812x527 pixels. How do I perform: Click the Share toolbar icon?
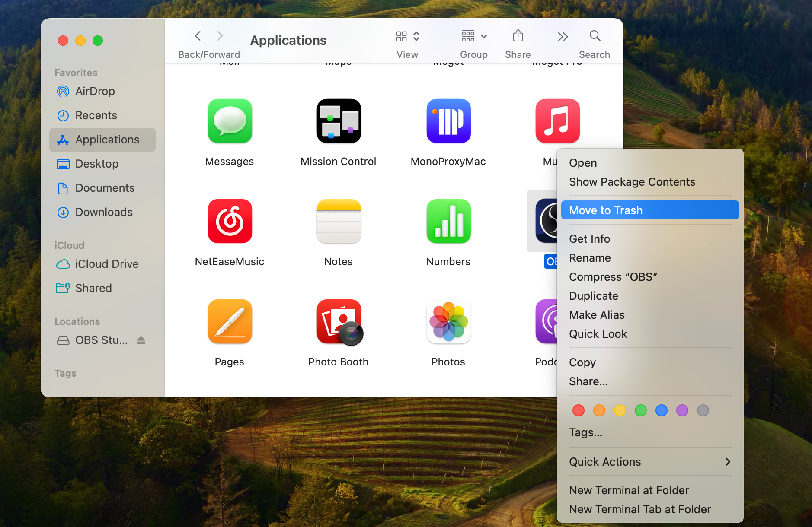pyautogui.click(x=518, y=36)
